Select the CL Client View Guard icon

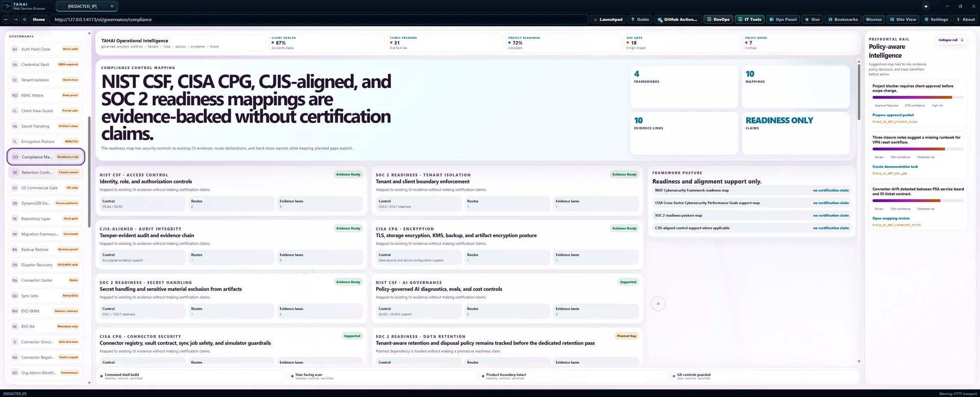tap(15, 110)
